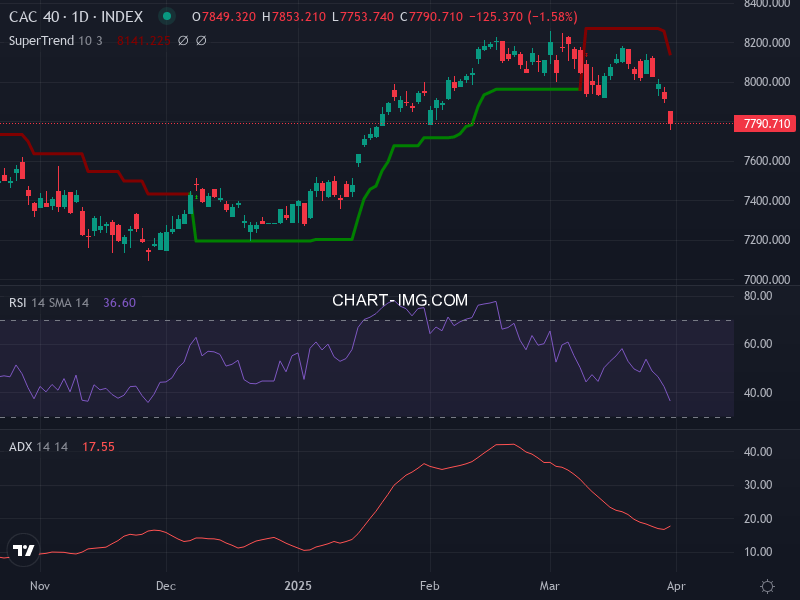800x600 pixels.
Task: Click the CAC 40 symbol title
Action: [76, 17]
